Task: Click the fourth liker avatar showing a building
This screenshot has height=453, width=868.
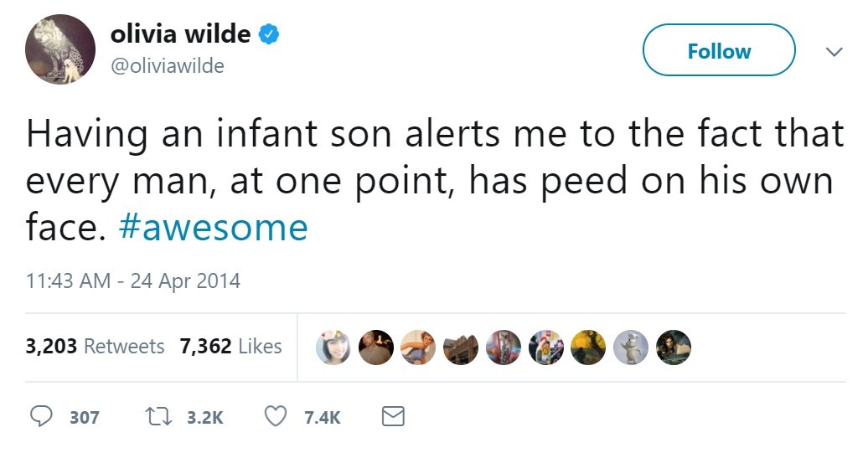Action: [461, 347]
